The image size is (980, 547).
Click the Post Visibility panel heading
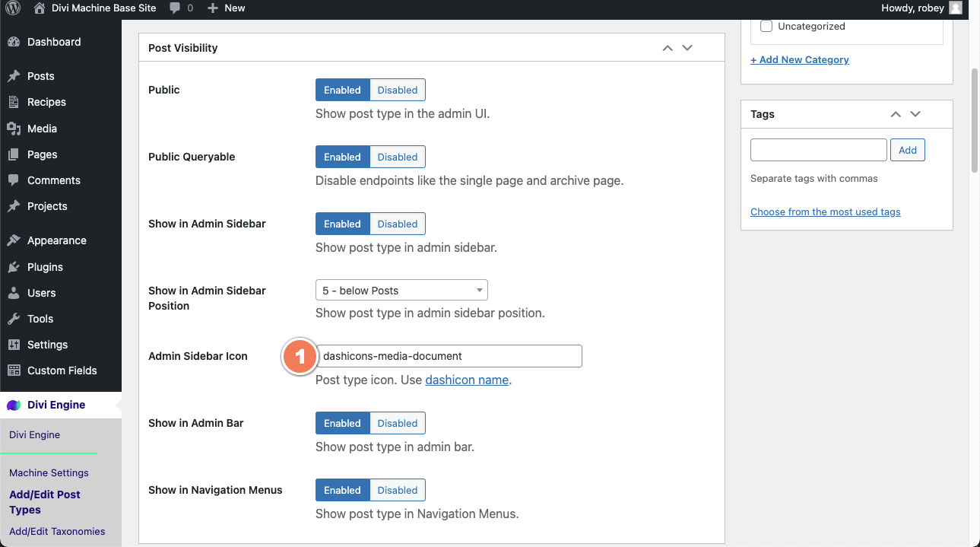tap(183, 48)
